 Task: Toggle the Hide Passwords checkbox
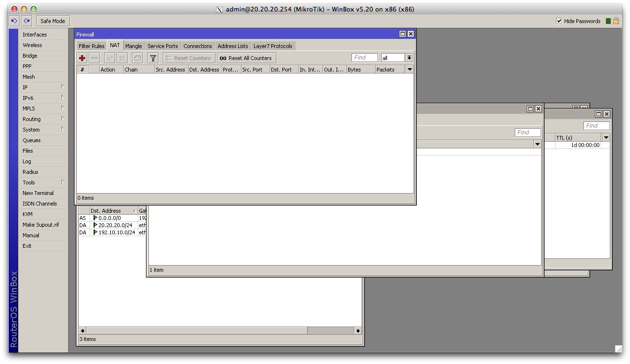559,21
